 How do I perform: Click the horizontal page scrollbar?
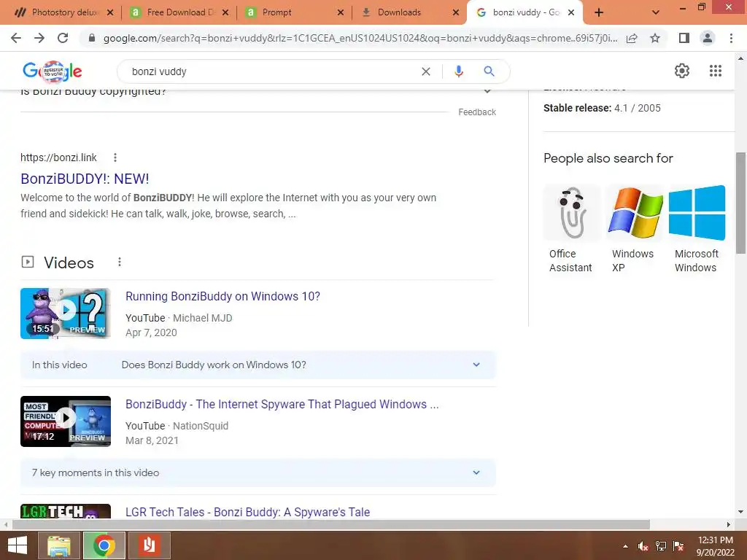tap(331, 524)
